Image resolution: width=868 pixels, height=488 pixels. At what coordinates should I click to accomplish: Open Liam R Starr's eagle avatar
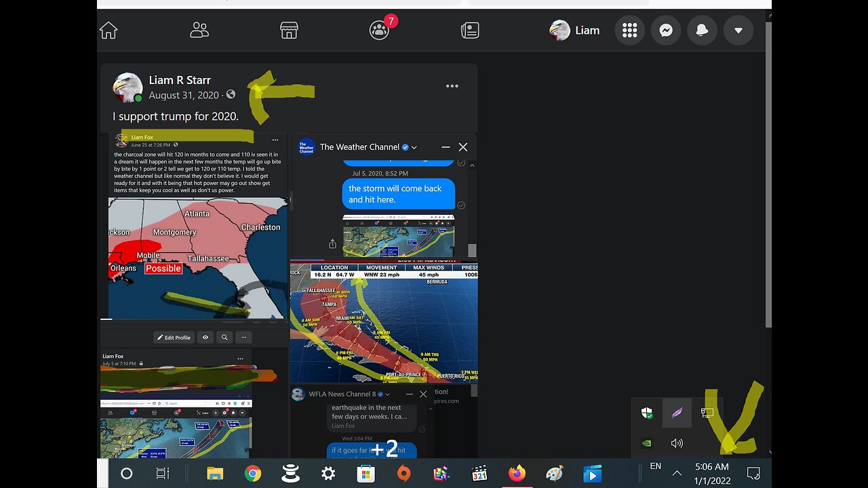[127, 87]
